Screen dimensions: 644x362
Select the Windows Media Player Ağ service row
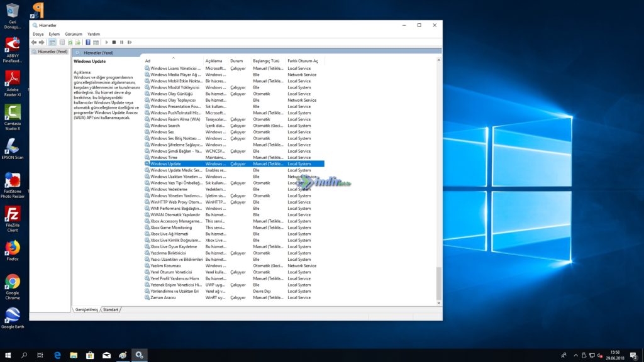tap(234, 75)
